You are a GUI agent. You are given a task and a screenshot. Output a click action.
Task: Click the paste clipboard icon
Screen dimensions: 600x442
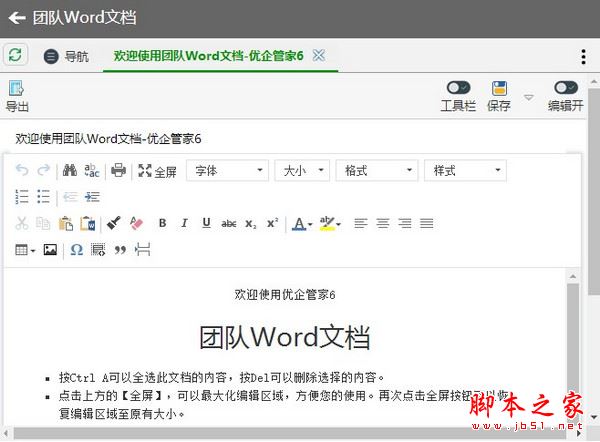pos(65,223)
